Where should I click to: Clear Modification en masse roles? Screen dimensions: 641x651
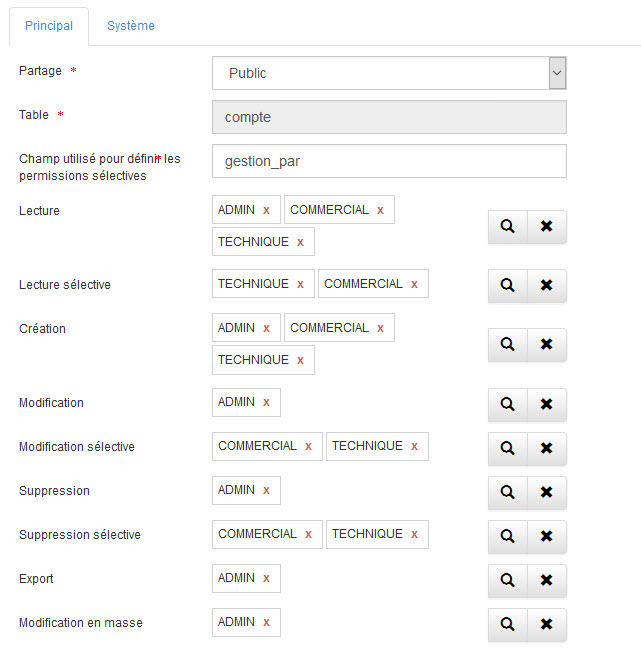[547, 624]
